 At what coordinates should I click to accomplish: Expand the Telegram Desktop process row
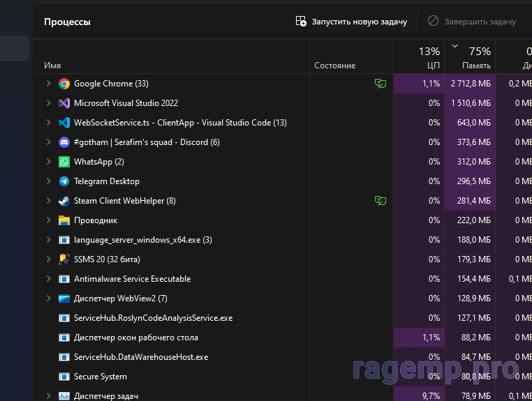48,181
